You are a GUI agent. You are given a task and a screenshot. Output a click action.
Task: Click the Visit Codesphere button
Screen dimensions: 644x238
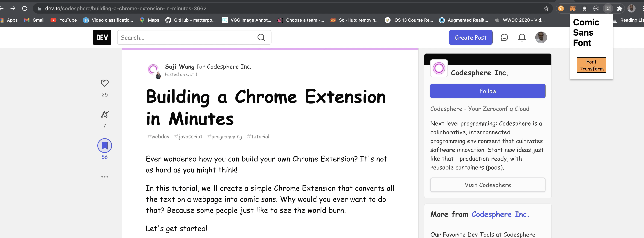(x=488, y=185)
